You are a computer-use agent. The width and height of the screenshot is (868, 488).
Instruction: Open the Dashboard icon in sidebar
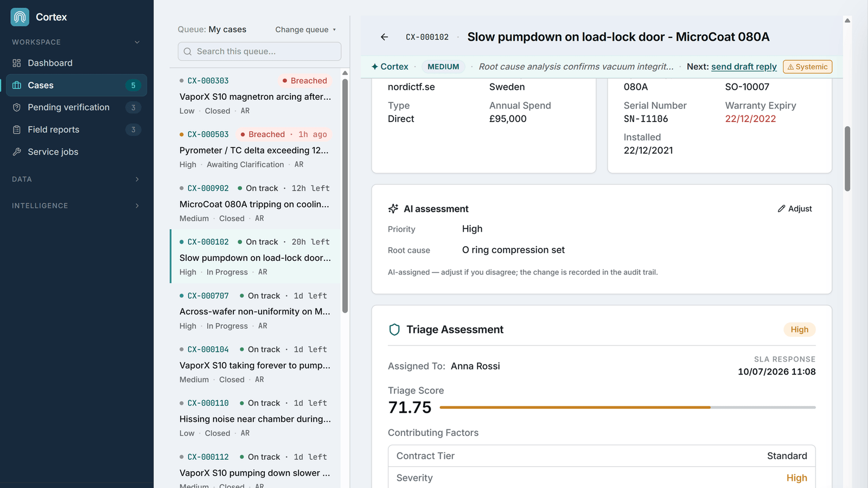[x=17, y=63]
